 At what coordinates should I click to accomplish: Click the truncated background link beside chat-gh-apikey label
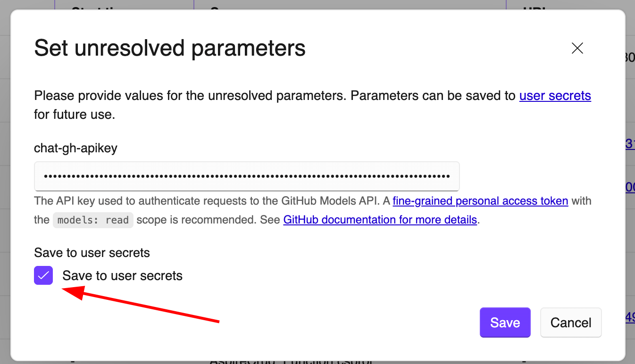630,144
